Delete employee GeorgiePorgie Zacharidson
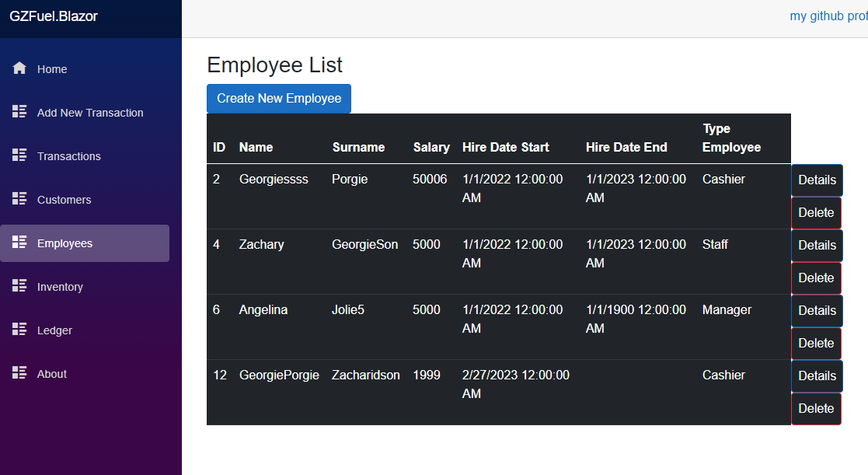 [817, 409]
